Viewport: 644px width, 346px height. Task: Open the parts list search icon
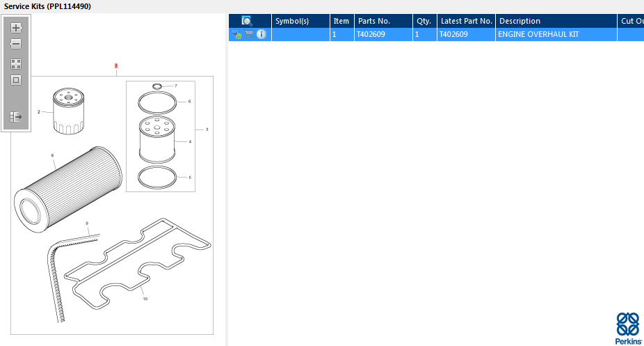(x=247, y=21)
